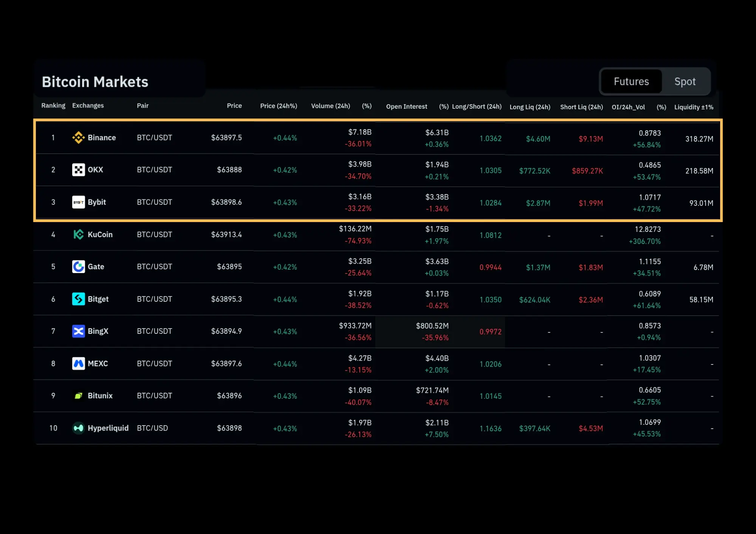Click the Bybit exchange logo
756x534 pixels.
click(78, 202)
